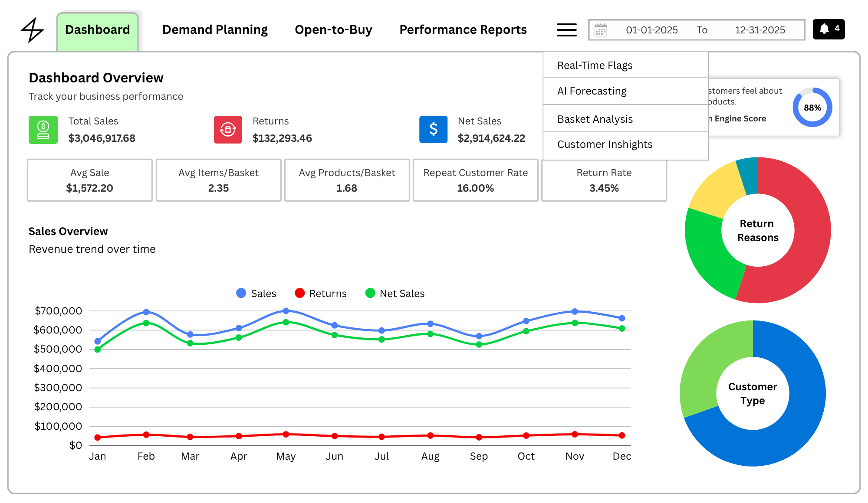Click the lightning bolt logo icon
Image resolution: width=868 pixels, height=503 pixels.
(33, 30)
